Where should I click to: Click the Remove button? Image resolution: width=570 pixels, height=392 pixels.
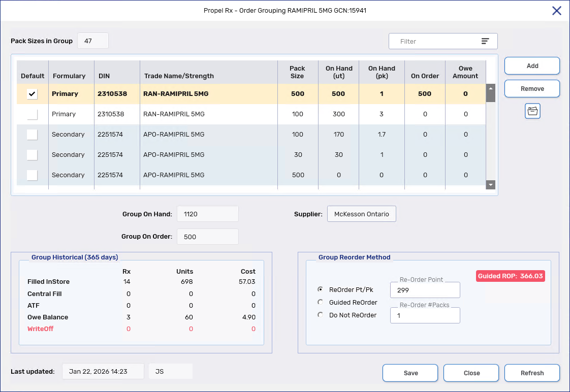coord(532,88)
